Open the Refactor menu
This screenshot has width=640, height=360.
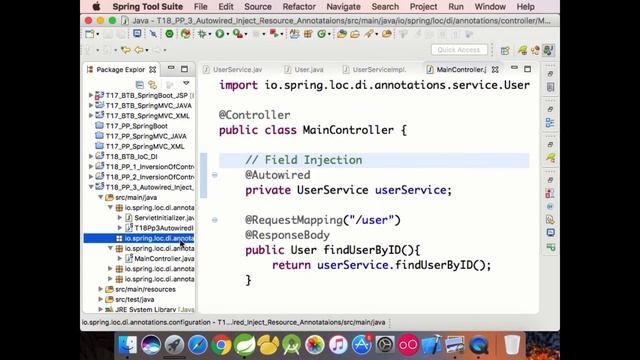pyautogui.click(x=299, y=7)
